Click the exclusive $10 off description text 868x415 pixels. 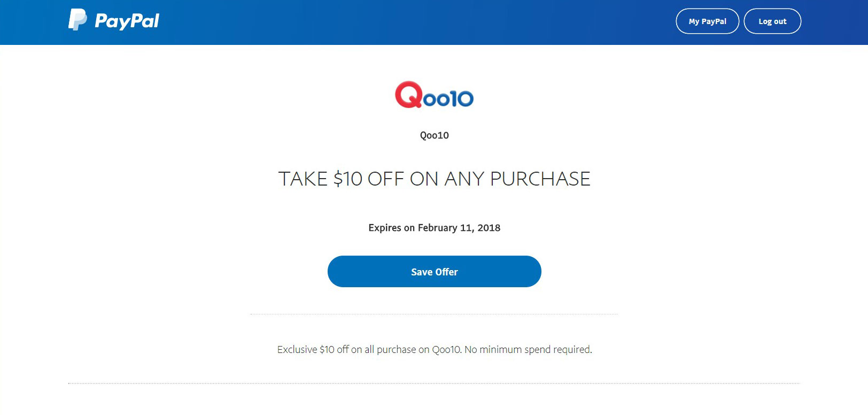(x=434, y=349)
